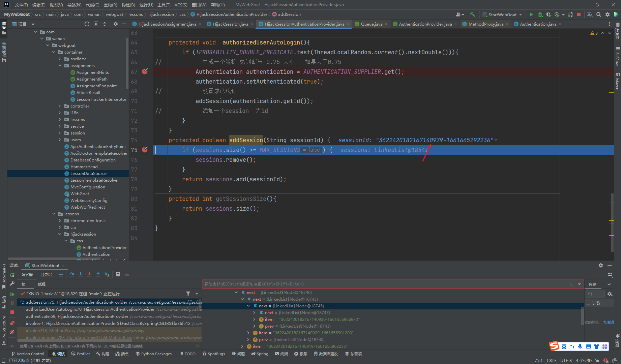Expand the controller folder in the project tree
Image resolution: width=621 pixels, height=364 pixels.
click(60, 106)
